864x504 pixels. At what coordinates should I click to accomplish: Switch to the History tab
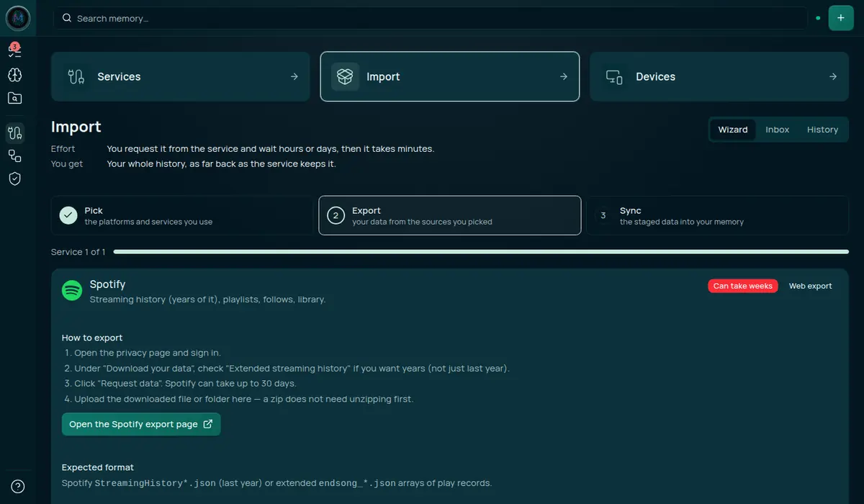coord(823,130)
